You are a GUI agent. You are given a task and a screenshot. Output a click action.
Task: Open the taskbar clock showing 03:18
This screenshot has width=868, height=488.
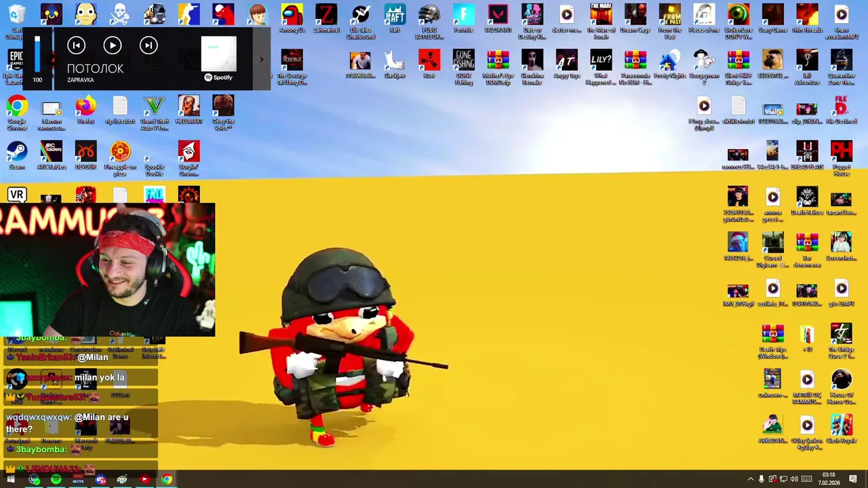point(829,479)
